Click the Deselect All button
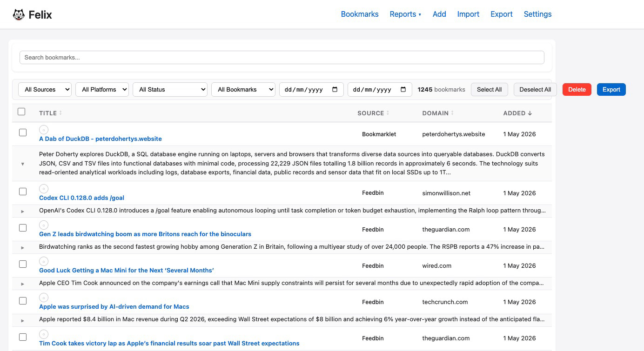 pyautogui.click(x=535, y=89)
